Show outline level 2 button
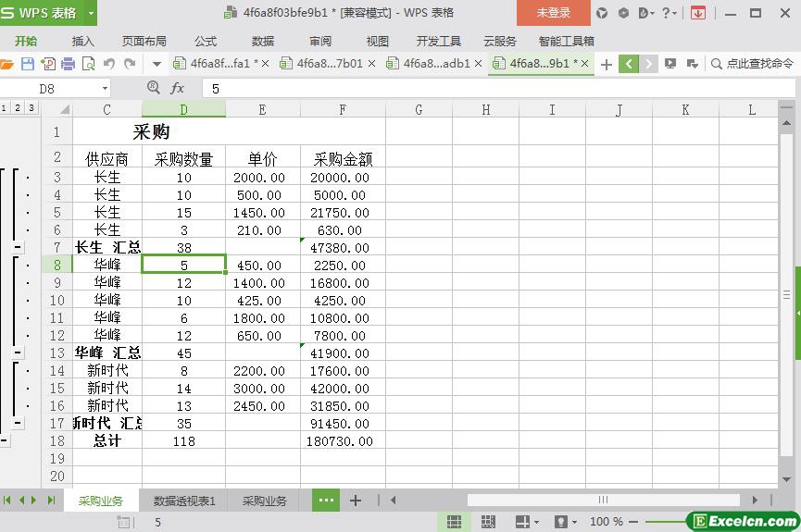801x532 pixels. click(x=18, y=108)
